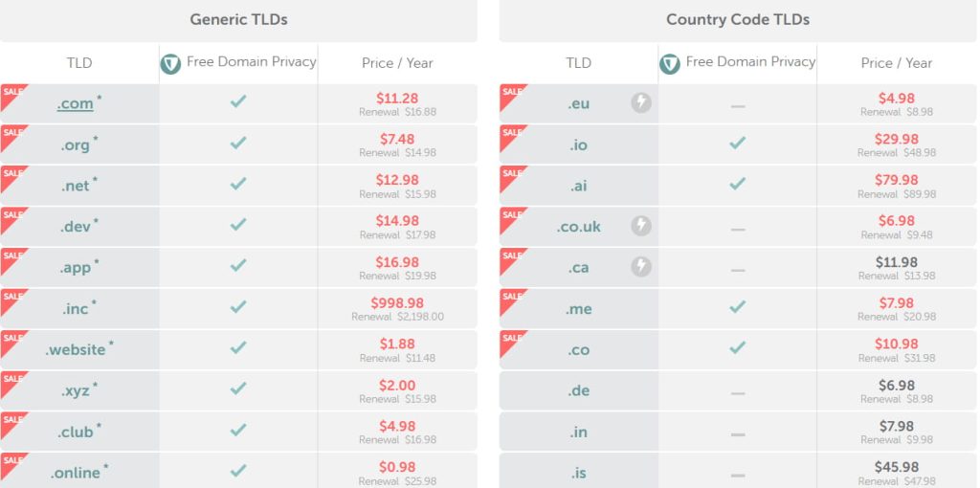Click shield icon in Country Code privacy header
Viewport: 980px width, 488px height.
click(670, 64)
